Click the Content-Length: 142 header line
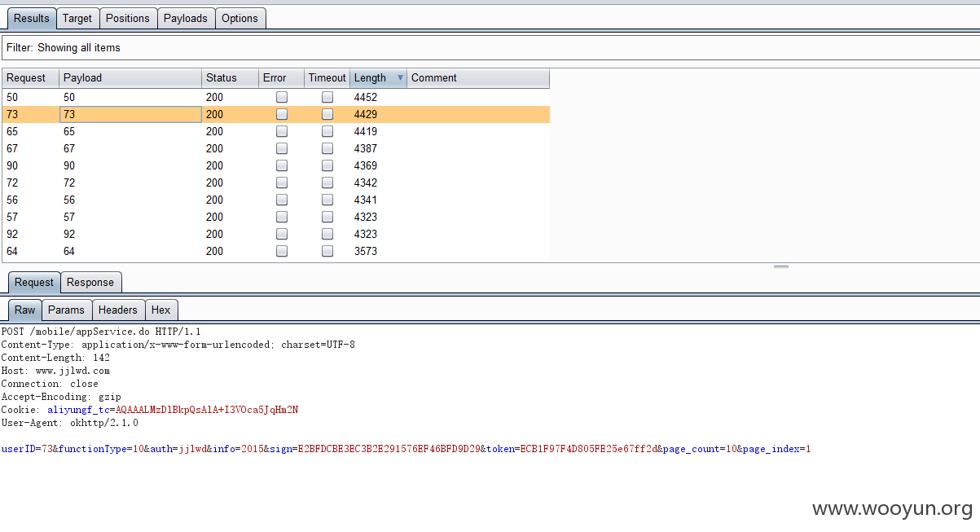This screenshot has height=532, width=980. 55,358
